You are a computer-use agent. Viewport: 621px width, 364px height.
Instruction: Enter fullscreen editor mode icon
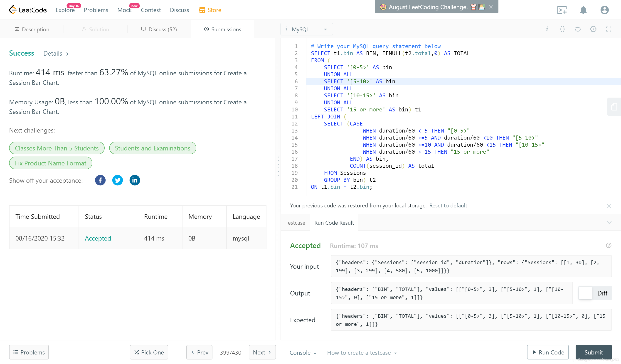[609, 29]
